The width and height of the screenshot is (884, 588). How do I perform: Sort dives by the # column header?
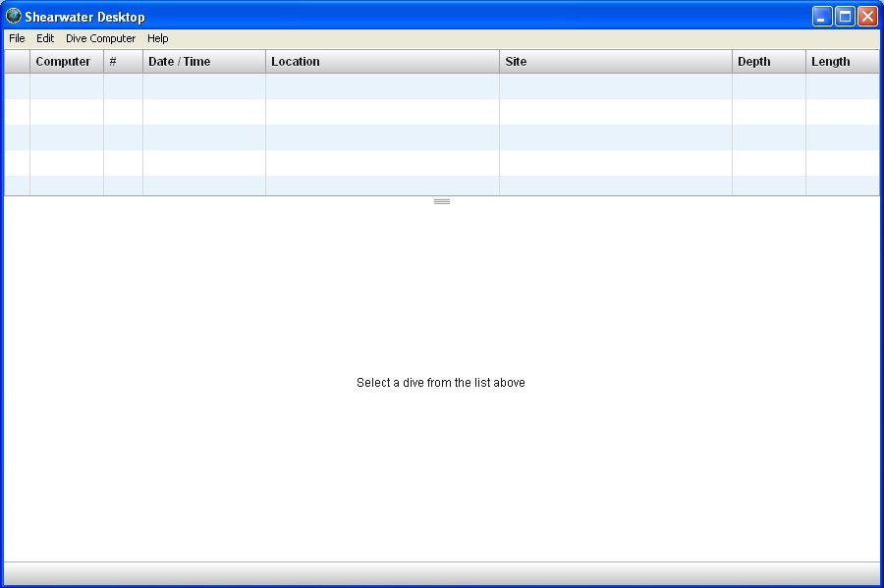[x=122, y=61]
